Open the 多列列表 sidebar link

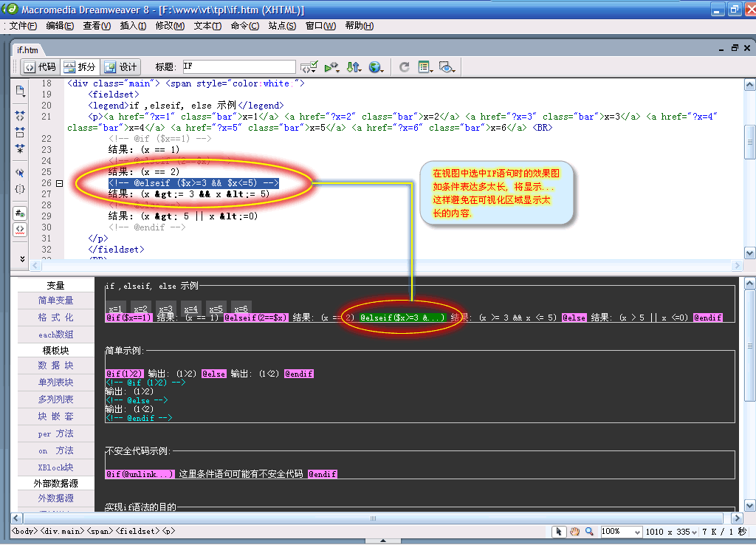(x=56, y=400)
